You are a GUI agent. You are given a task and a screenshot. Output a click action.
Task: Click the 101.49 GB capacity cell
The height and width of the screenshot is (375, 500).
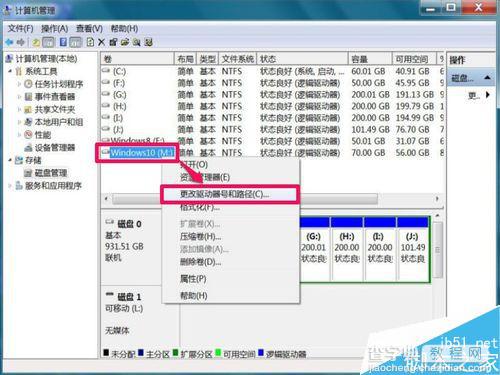370,129
